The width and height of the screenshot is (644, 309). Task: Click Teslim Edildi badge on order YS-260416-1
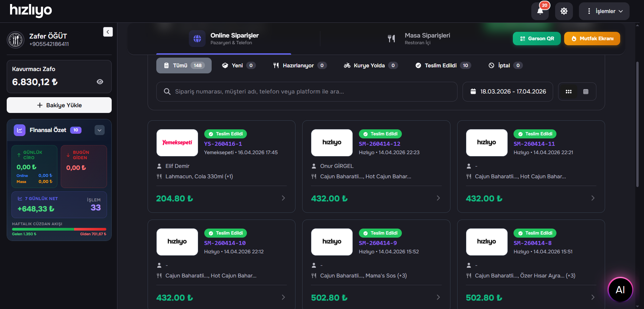click(226, 134)
